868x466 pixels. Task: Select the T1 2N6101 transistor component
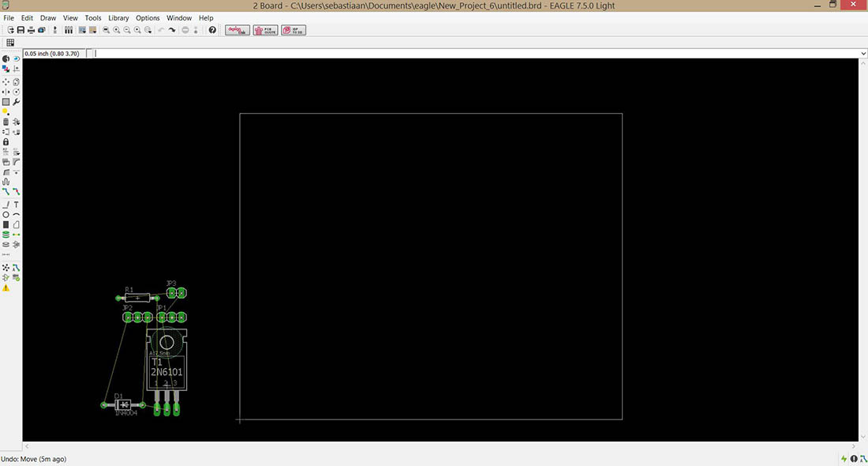click(166, 371)
